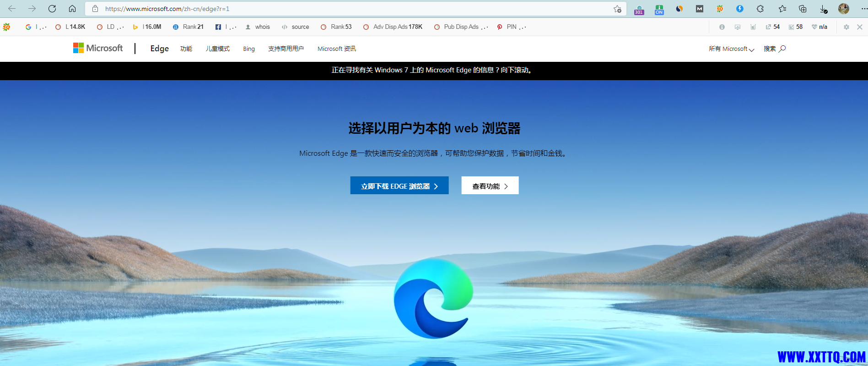View site lock information
Image resolution: width=868 pixels, height=366 pixels.
pos(95,9)
